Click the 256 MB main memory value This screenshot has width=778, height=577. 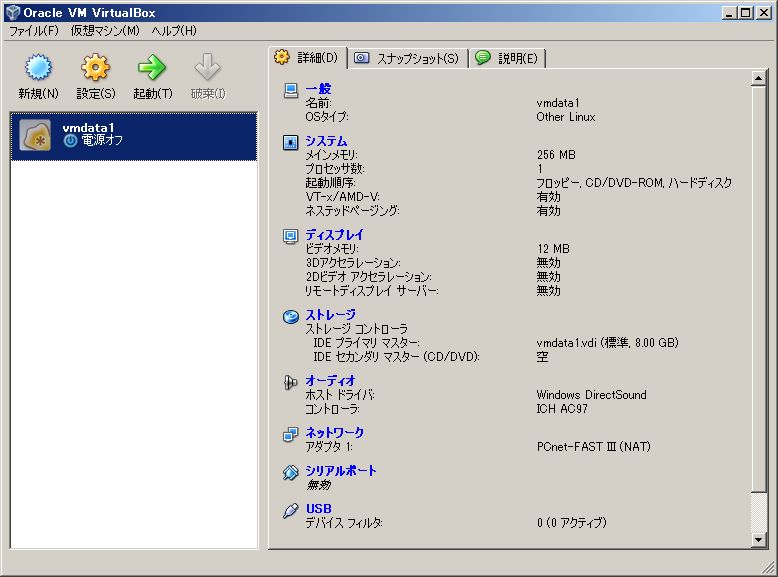[x=556, y=155]
